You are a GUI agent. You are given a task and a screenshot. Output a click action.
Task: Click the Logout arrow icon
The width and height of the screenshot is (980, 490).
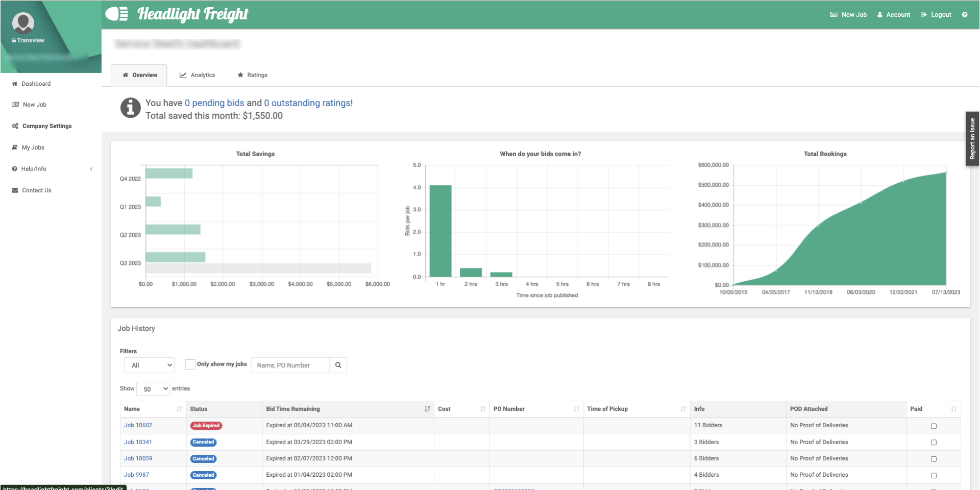(x=924, y=15)
